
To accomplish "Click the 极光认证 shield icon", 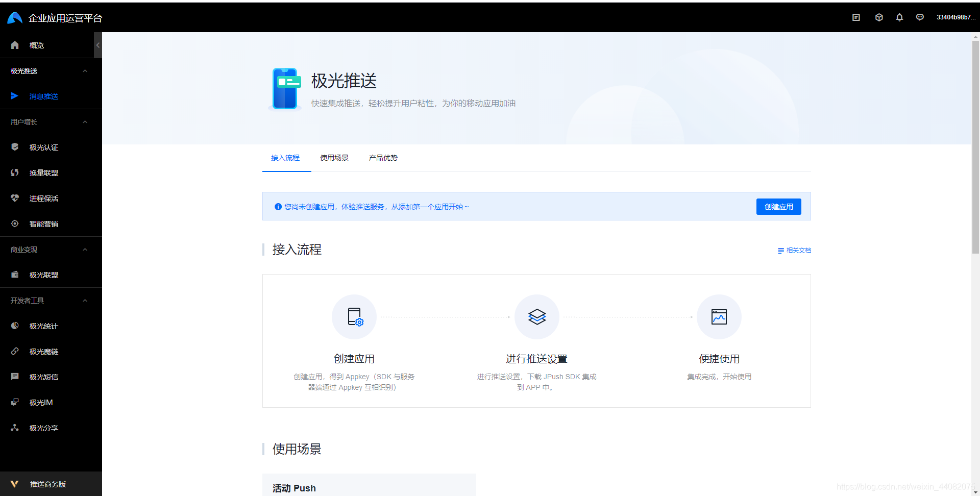I will point(15,147).
